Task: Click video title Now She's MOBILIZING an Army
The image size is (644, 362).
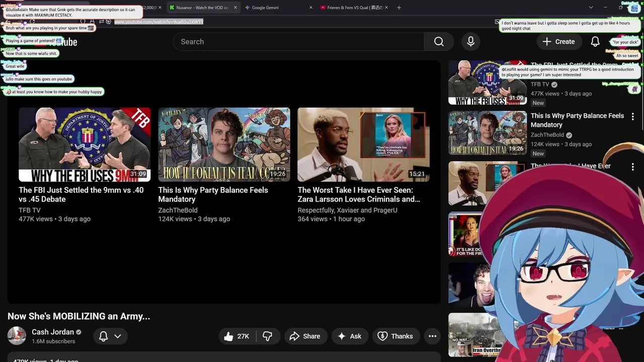Action: [x=79, y=316]
